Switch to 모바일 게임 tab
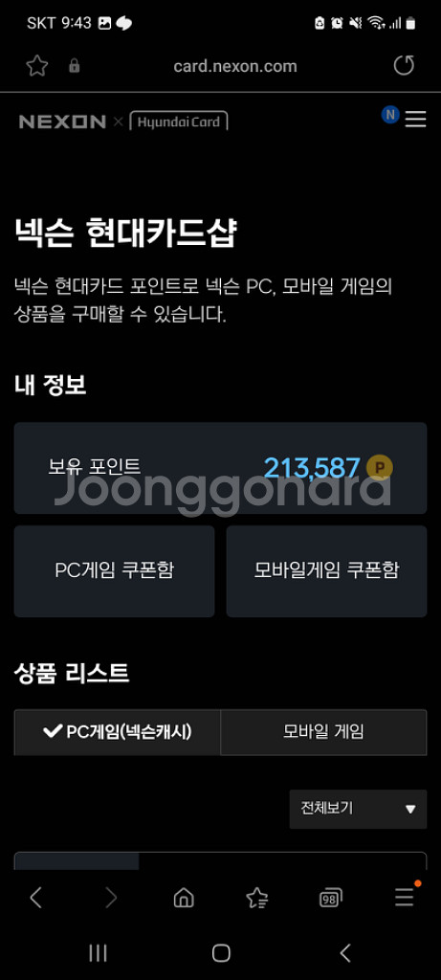 323,732
